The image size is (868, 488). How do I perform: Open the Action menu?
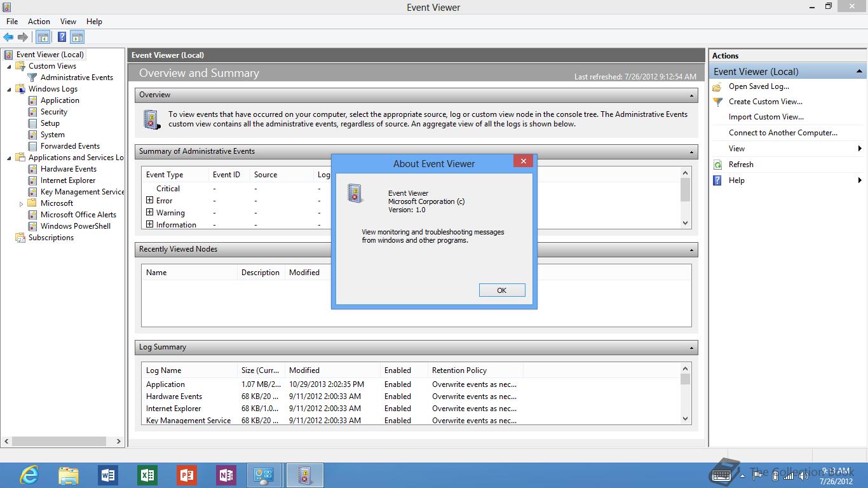point(39,22)
